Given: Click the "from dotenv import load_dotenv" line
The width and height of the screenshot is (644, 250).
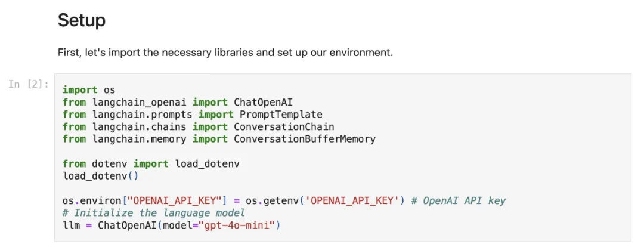Looking at the screenshot, I should 151,163.
